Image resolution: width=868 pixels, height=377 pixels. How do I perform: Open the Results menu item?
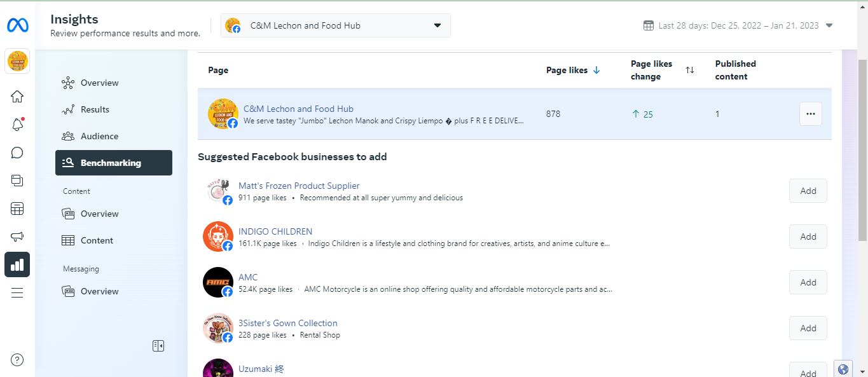95,109
